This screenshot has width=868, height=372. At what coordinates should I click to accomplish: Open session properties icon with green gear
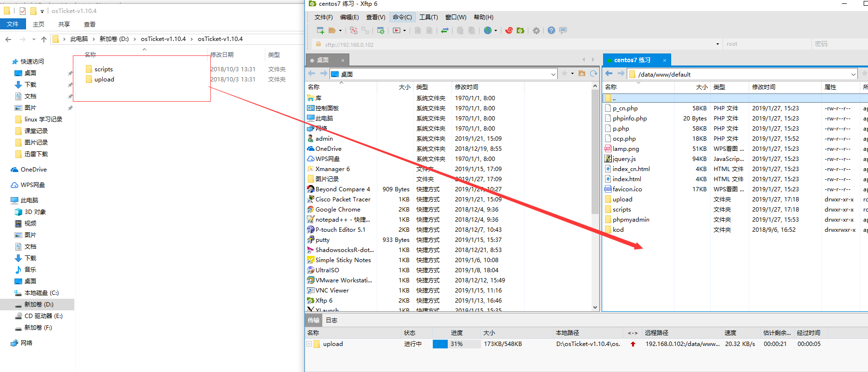click(381, 30)
